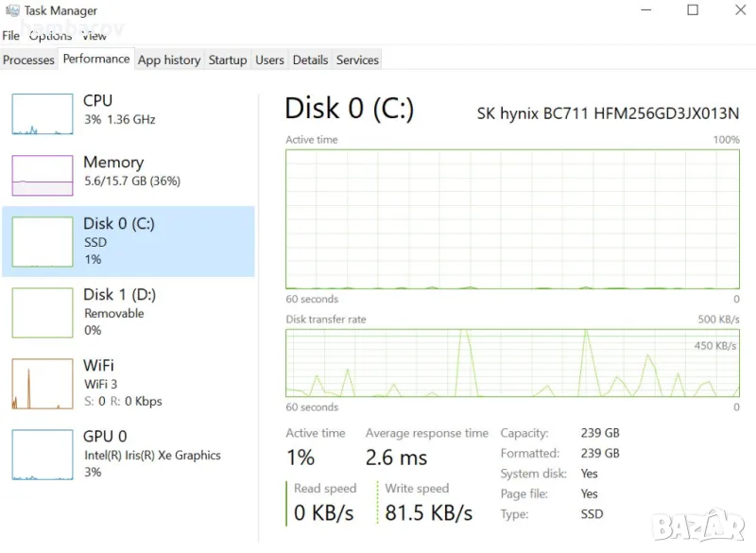
Task: Open the View menu
Action: tap(94, 35)
